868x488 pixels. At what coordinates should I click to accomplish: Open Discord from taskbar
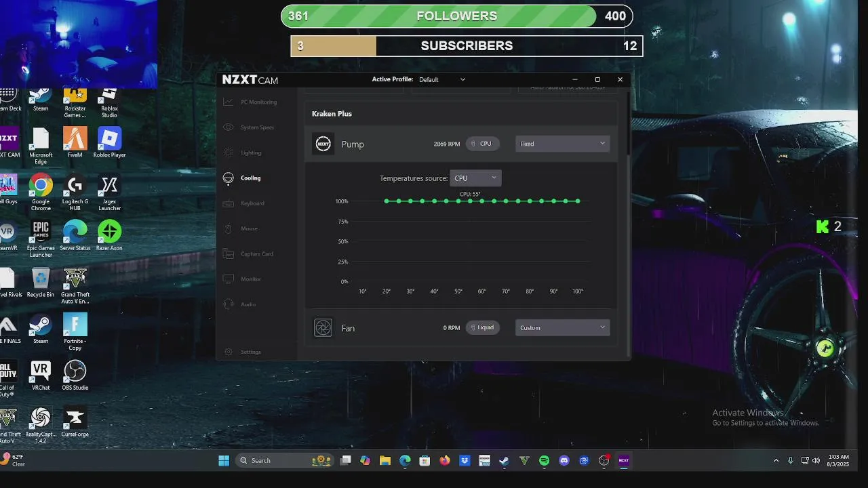pos(564,461)
